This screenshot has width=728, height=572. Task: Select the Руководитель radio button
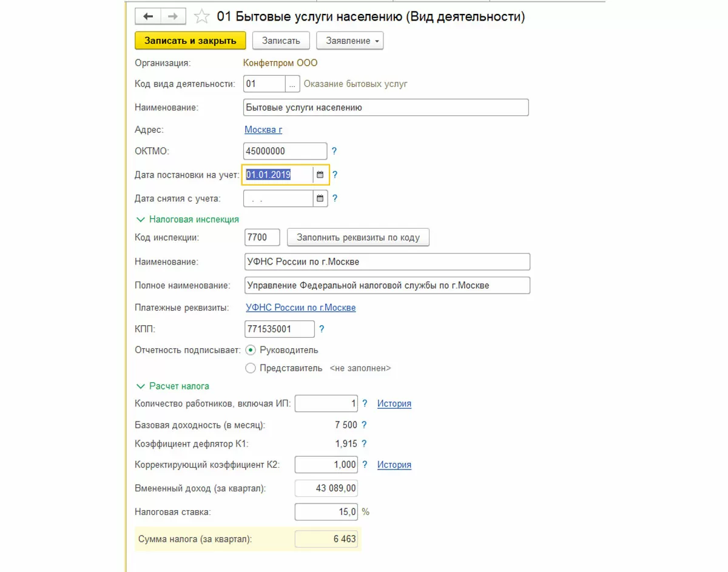pos(251,350)
